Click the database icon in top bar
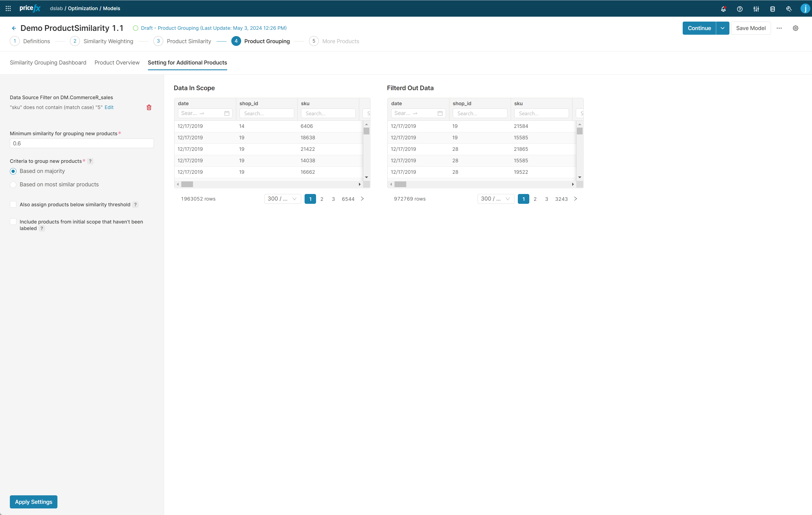The image size is (812, 515). (772, 9)
